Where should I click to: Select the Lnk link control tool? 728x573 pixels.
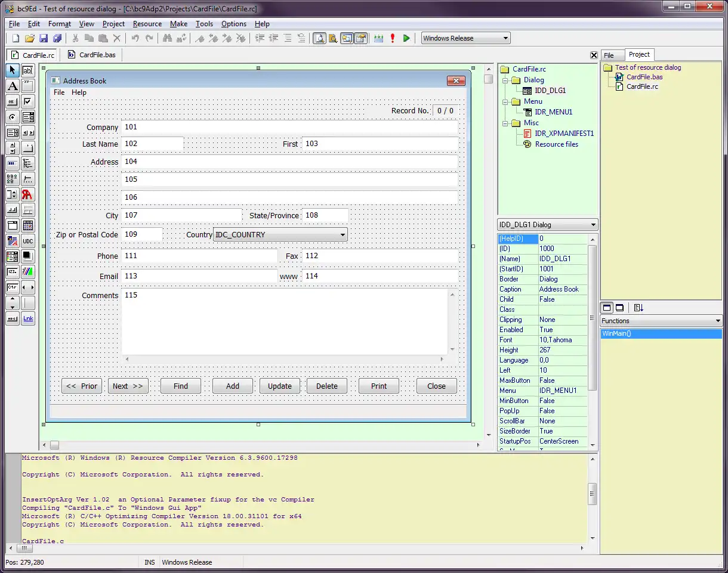point(28,318)
